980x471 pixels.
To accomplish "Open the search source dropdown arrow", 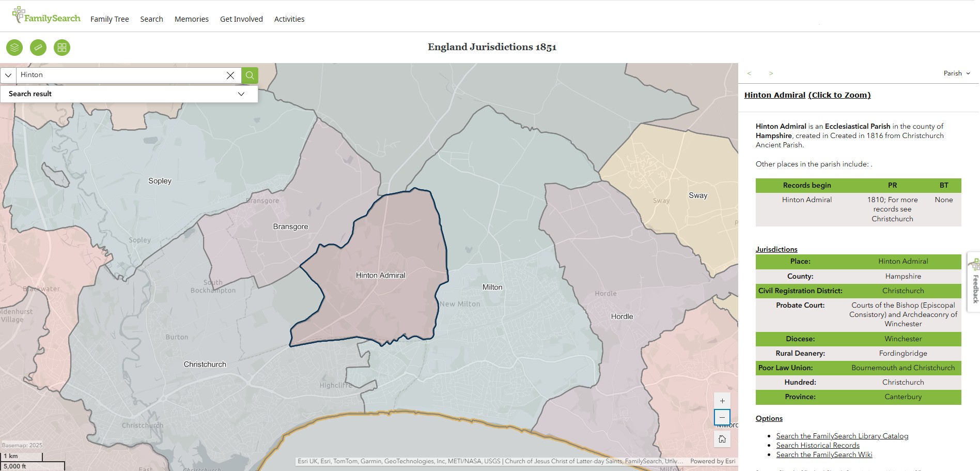I will coord(8,75).
